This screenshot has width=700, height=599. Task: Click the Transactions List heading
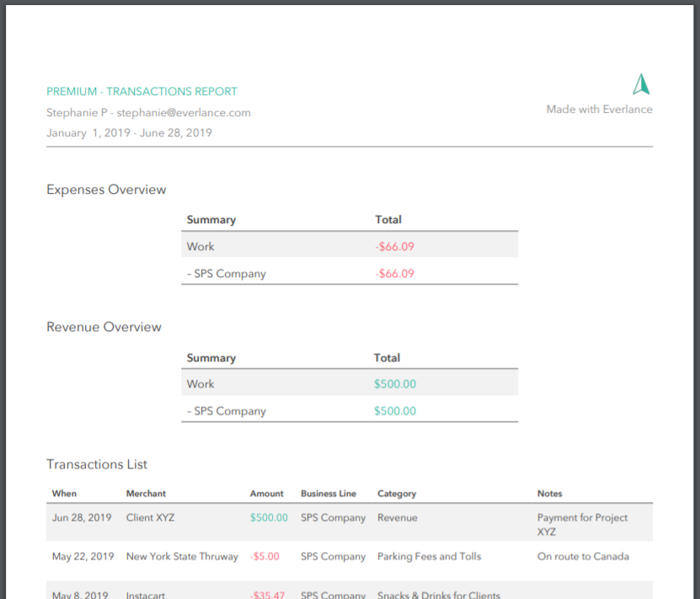pyautogui.click(x=97, y=464)
